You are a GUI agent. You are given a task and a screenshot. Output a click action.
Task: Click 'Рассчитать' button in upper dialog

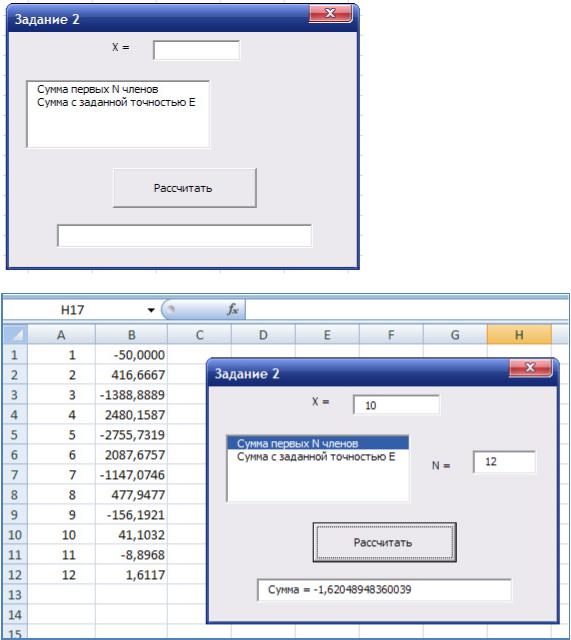185,188
